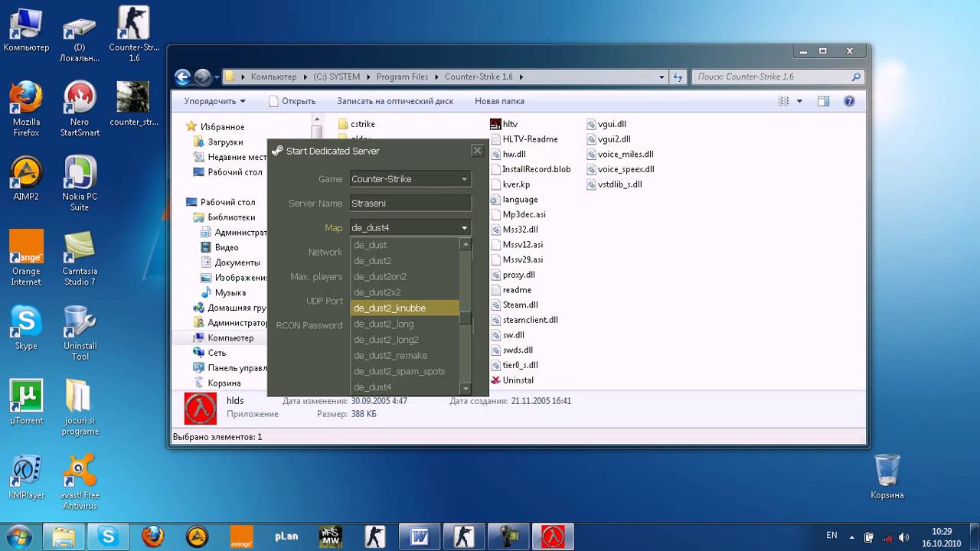Click the Counter-Strike 1.6 desktop shortcut
The image size is (980, 551).
(x=134, y=34)
